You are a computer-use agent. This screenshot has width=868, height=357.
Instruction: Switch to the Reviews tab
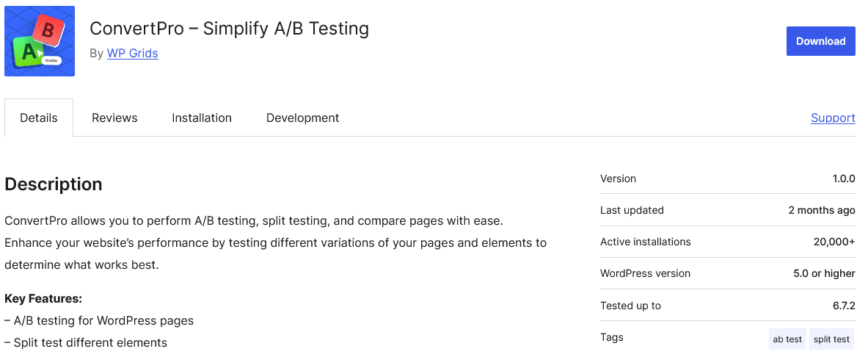(114, 118)
